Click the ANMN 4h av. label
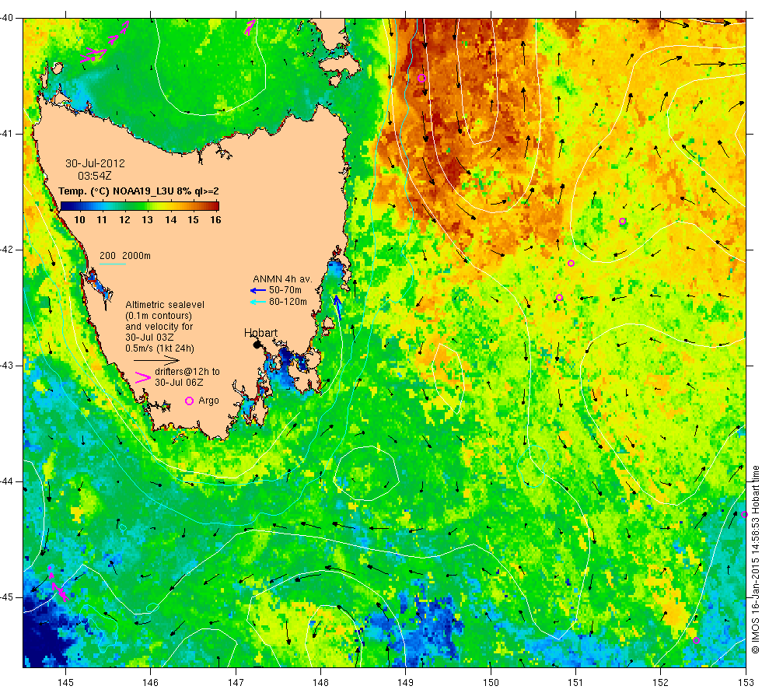This screenshot has width=762, height=700. pyautogui.click(x=282, y=279)
